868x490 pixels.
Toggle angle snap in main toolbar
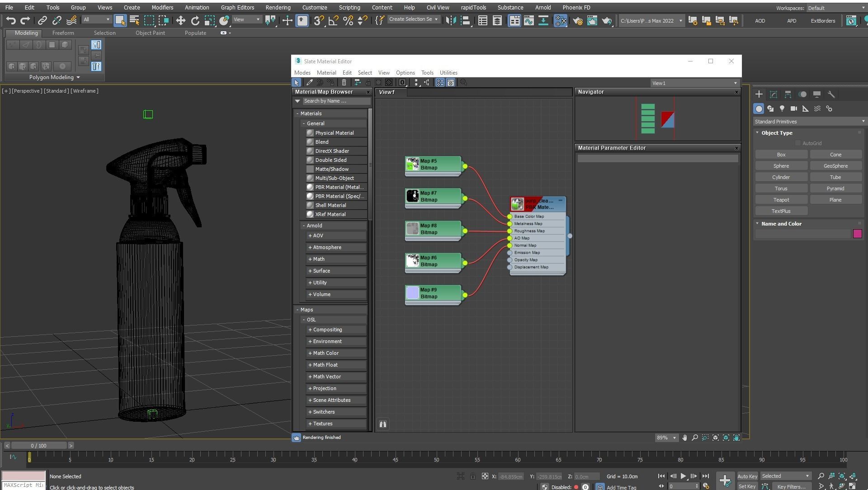point(333,20)
